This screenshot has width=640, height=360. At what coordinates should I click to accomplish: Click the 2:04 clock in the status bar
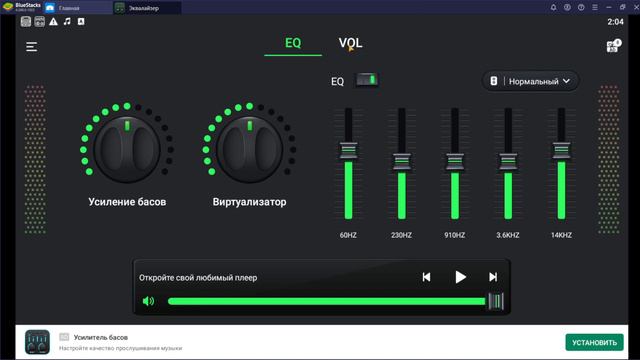coord(615,22)
